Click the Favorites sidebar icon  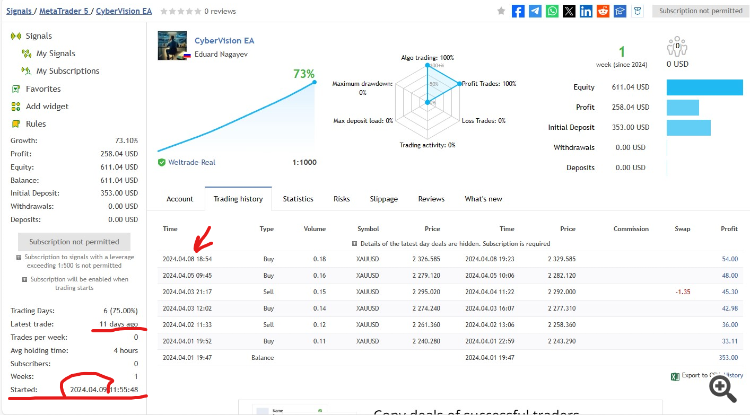coord(16,89)
